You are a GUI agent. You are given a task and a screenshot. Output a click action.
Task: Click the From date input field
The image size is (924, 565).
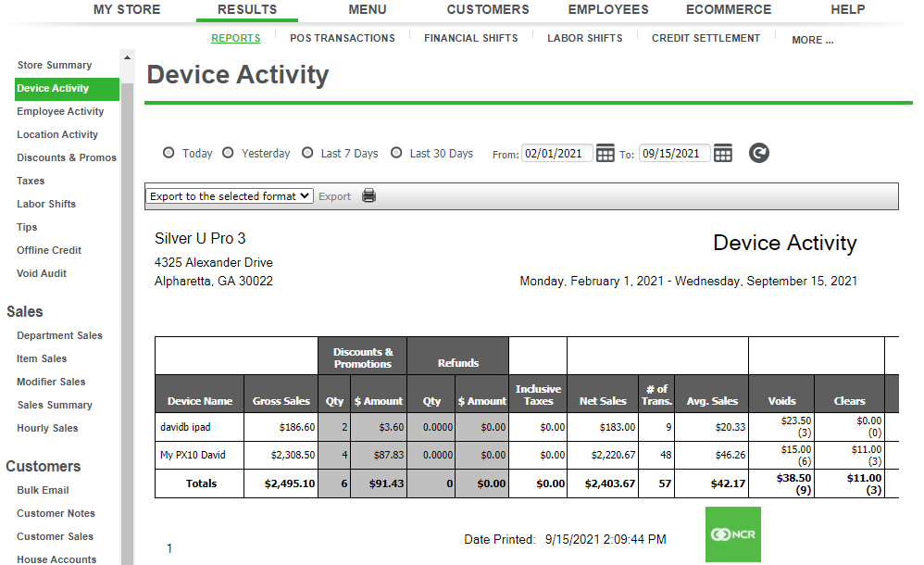click(x=556, y=154)
